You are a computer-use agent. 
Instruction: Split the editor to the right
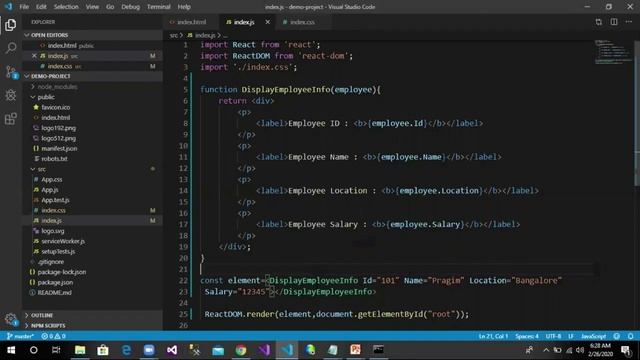(614, 22)
